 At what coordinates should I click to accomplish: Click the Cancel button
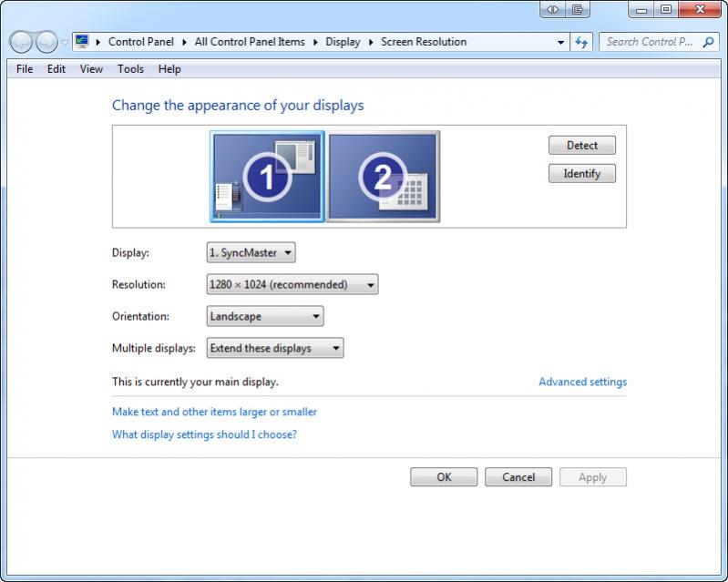point(518,477)
